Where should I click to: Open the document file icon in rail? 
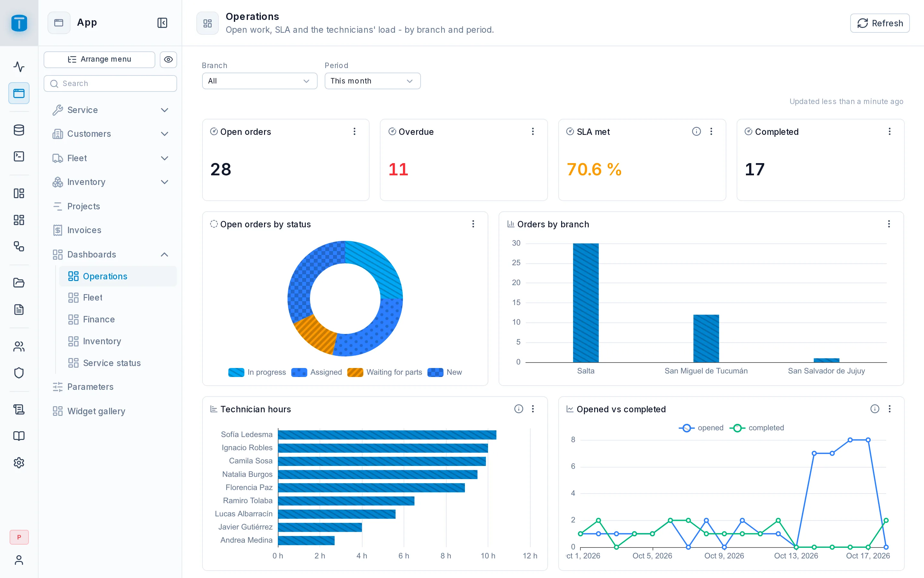(19, 310)
